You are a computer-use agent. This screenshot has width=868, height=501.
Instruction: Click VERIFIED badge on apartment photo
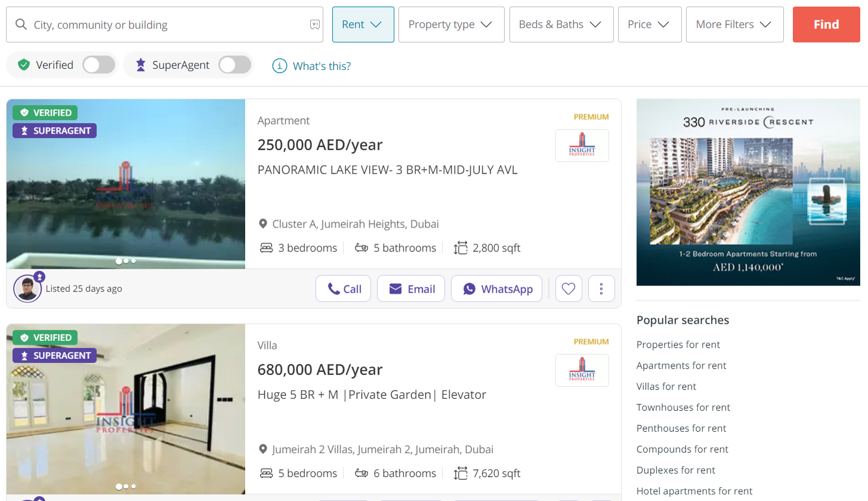coord(45,112)
